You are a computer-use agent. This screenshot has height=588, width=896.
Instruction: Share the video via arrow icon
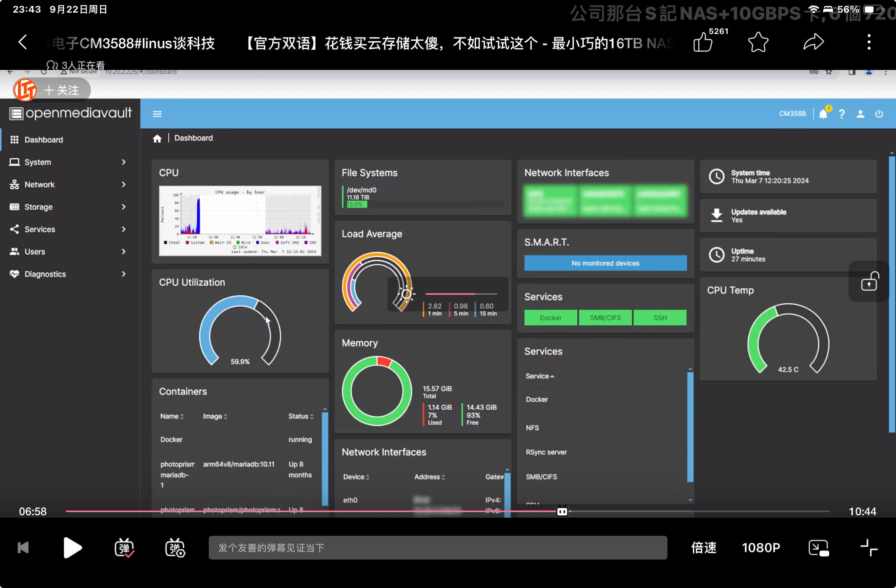[813, 42]
